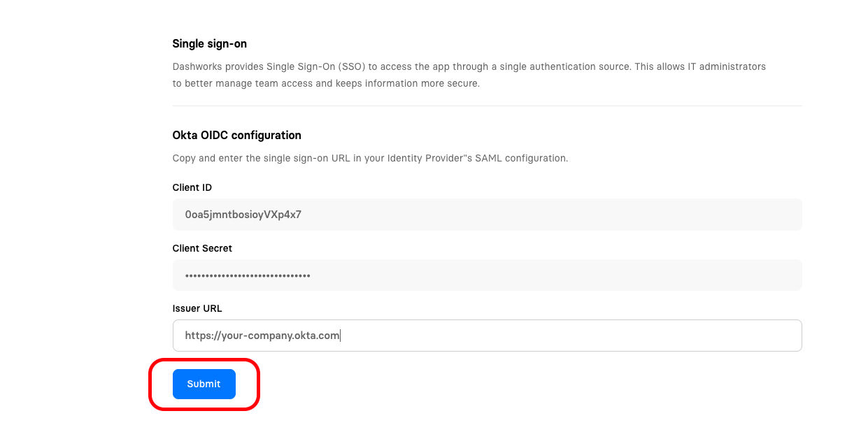Click "Identity Provider" in the instruction line

point(421,158)
